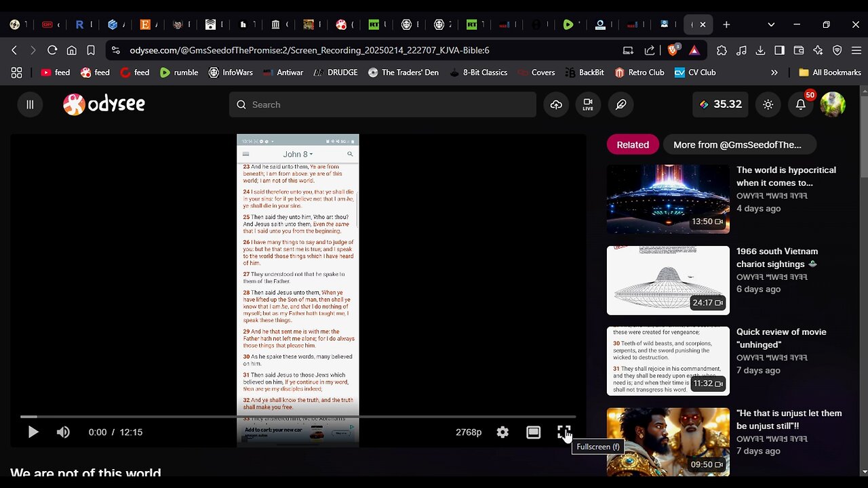The image size is (868, 488).
Task: Go back in the browser
Action: point(14,50)
